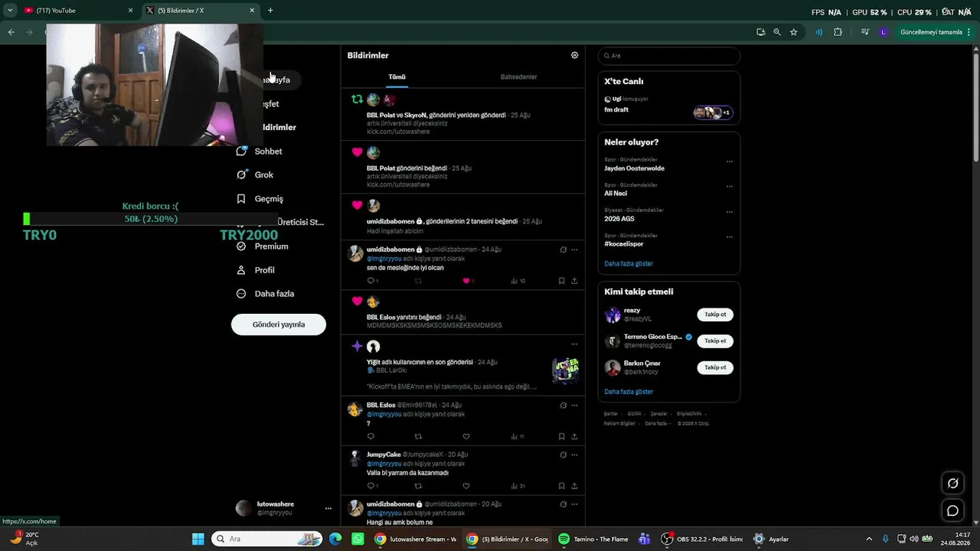This screenshot has width=980, height=551.
Task: Reply to umidizbabomen's "sen de mesleğinde iyi olcan" post
Action: pyautogui.click(x=371, y=281)
